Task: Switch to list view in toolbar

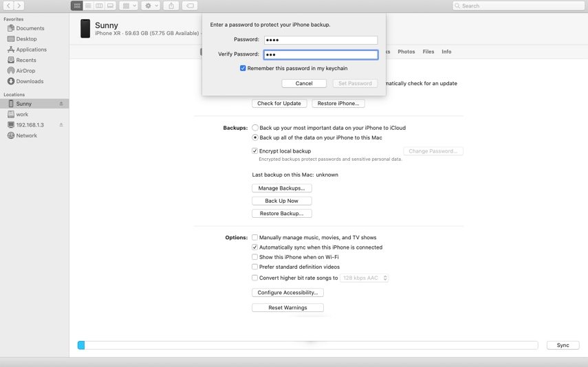Action: [88, 5]
